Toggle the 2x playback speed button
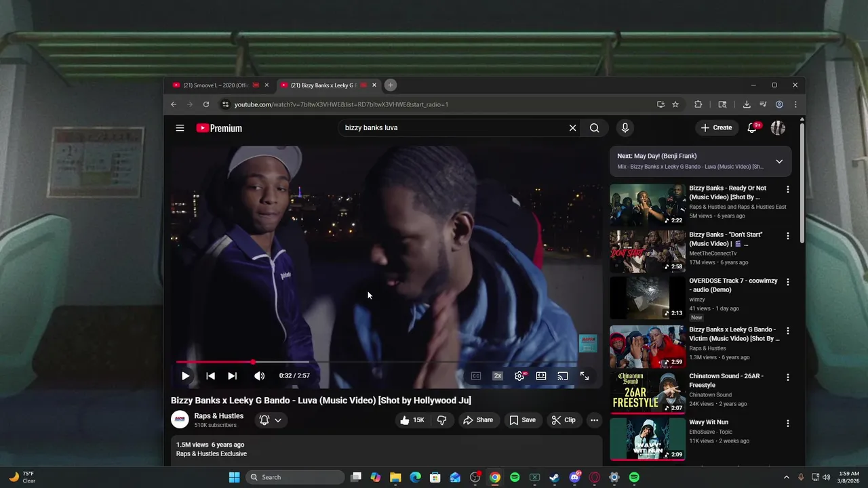The height and width of the screenshot is (488, 868). [x=498, y=375]
